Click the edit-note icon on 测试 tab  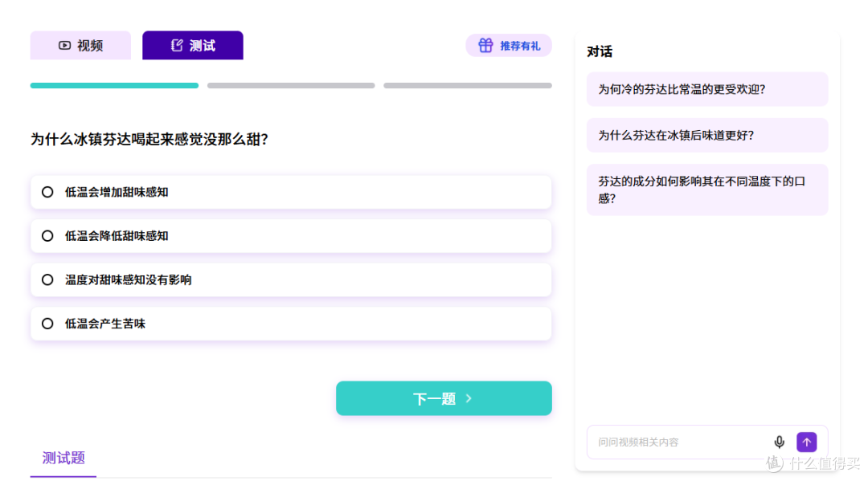(x=177, y=45)
